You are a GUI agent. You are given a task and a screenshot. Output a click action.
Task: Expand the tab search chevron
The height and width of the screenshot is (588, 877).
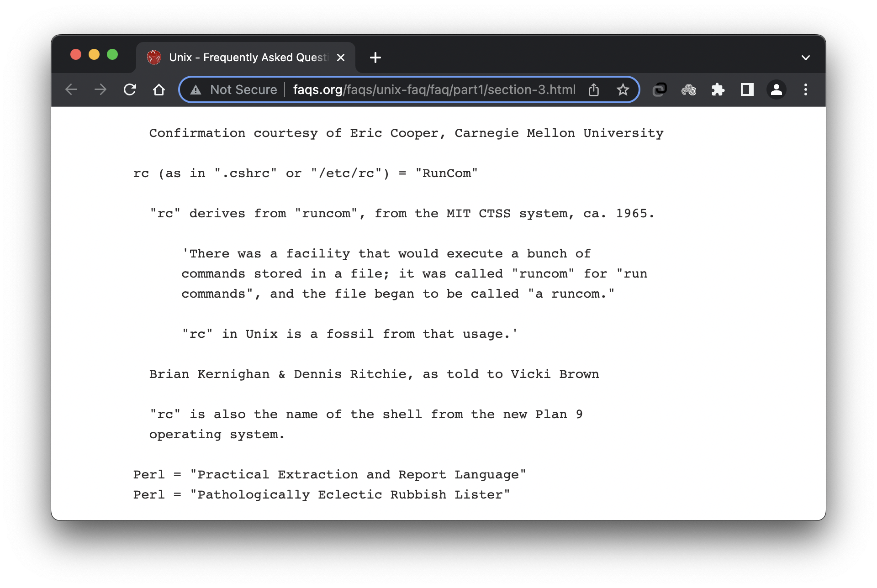click(x=806, y=58)
